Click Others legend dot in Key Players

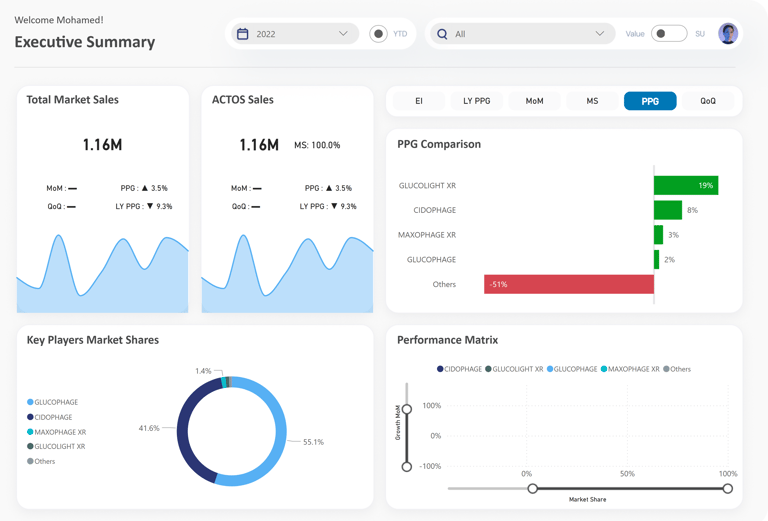(x=30, y=461)
